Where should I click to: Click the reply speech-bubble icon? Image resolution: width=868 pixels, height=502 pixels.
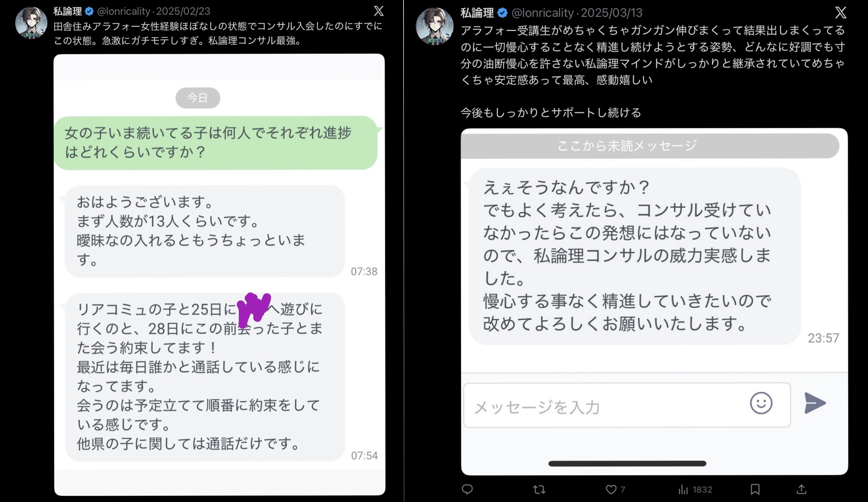tap(467, 489)
